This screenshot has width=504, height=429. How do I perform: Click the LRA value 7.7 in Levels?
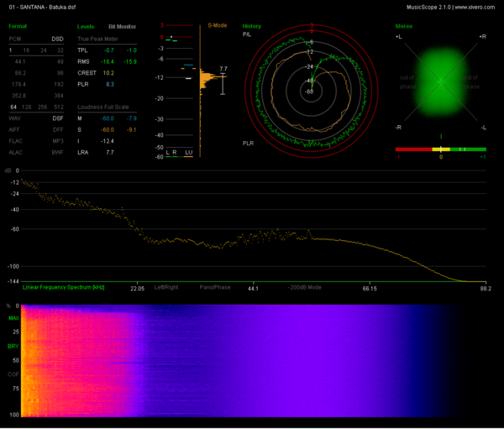point(110,152)
